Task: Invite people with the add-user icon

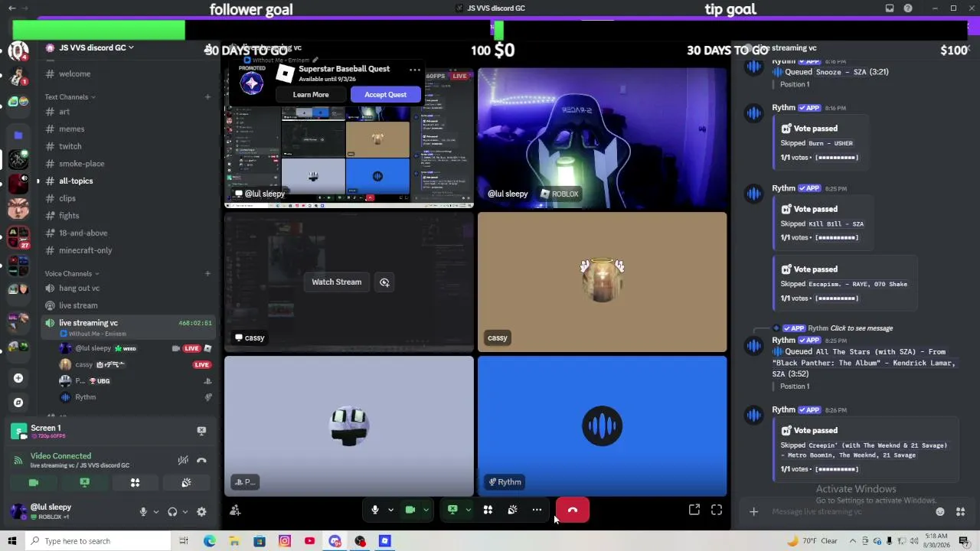Action: [235, 510]
